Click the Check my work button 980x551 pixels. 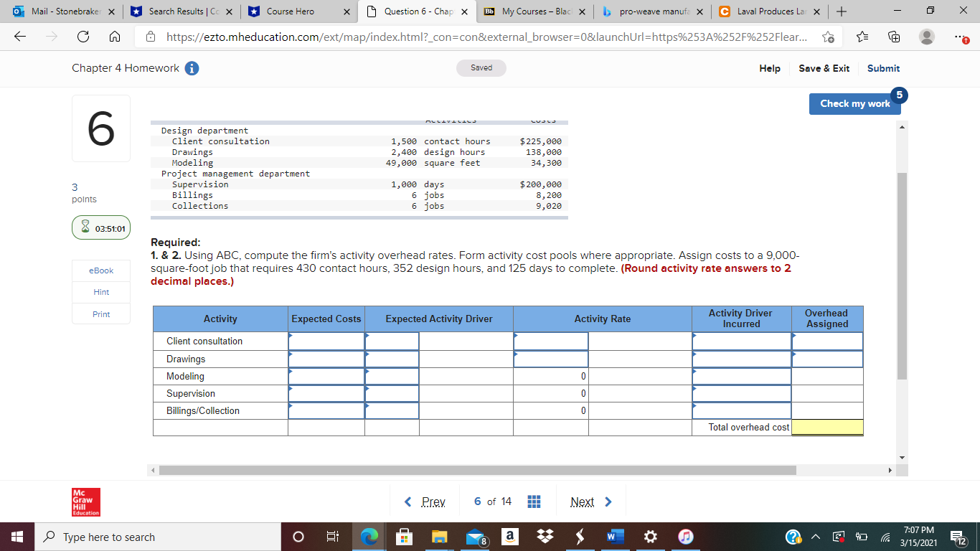tap(854, 103)
